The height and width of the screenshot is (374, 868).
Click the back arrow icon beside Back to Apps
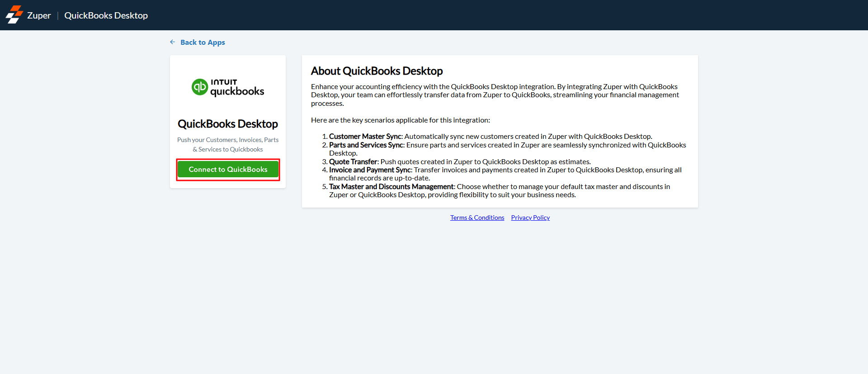[173, 42]
